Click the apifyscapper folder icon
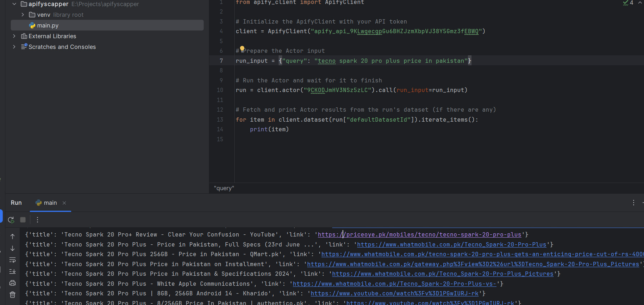Image resolution: width=644 pixels, height=305 pixels. pos(24,4)
